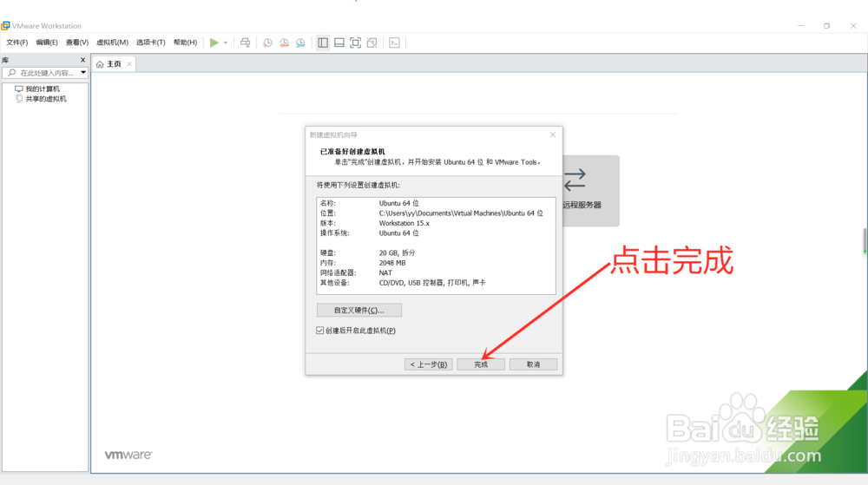The height and width of the screenshot is (485, 868).
Task: Close the new virtual machine wizard dialog
Action: pos(552,134)
